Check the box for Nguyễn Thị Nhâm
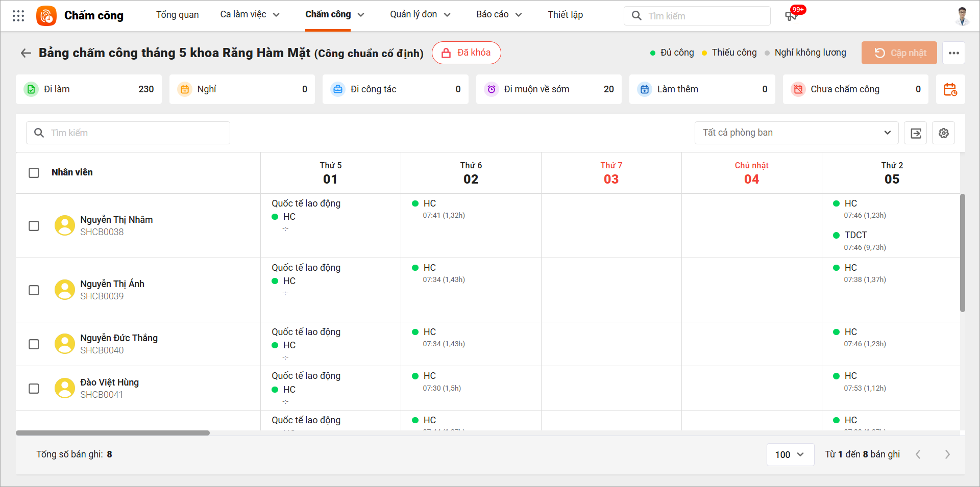The width and height of the screenshot is (980, 487). coord(34,226)
